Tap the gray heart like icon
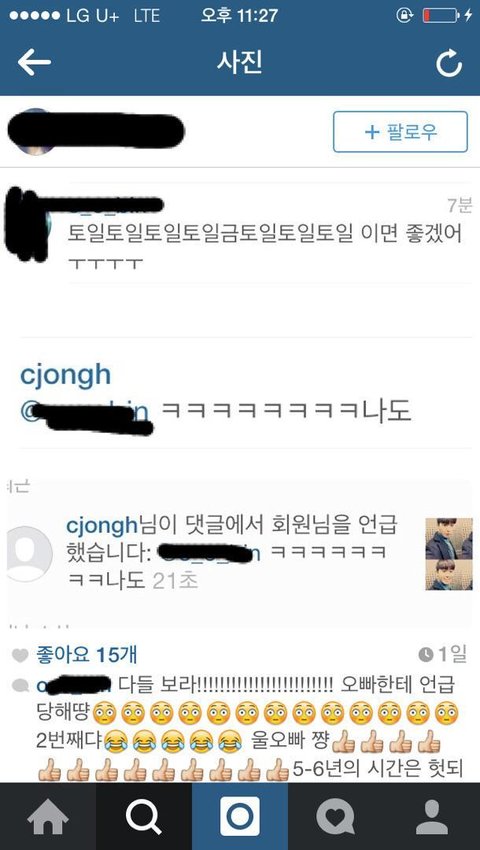This screenshot has width=480, height=850. 20,656
